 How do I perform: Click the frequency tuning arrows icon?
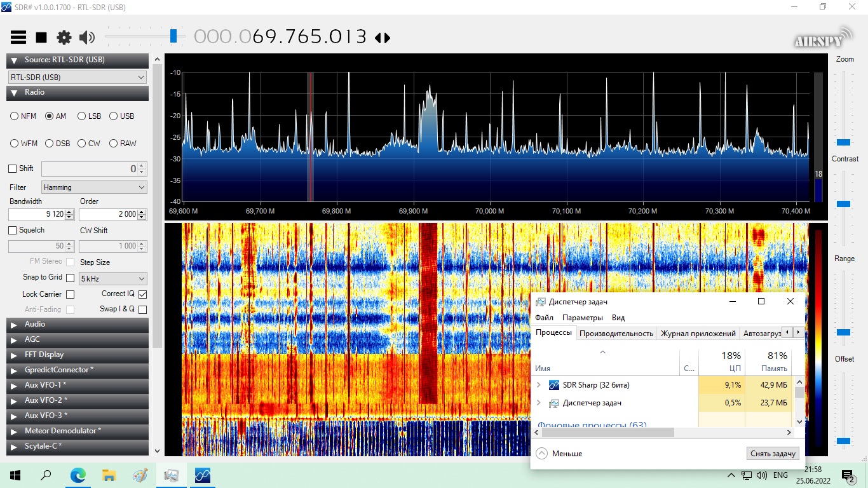click(383, 37)
